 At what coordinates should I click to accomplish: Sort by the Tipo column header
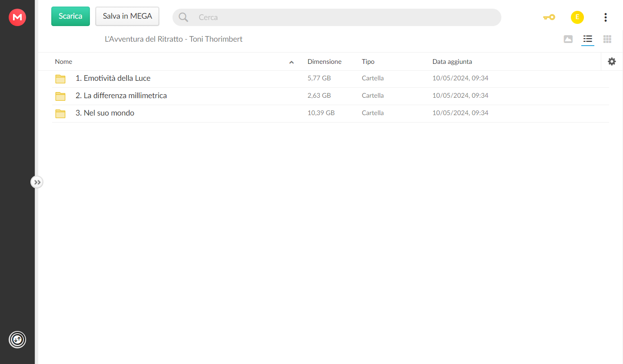(368, 62)
